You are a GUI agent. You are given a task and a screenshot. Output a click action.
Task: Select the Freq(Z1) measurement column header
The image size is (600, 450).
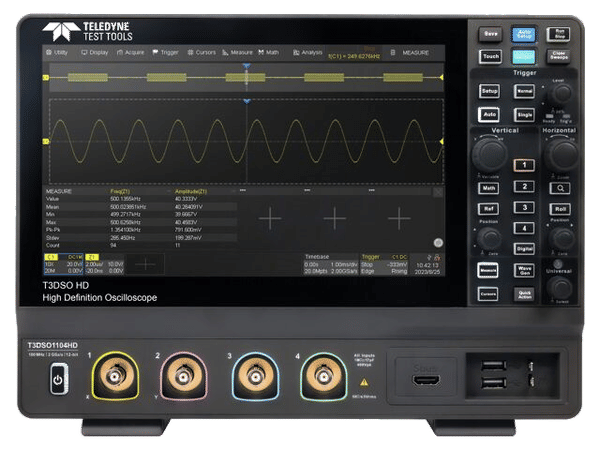(120, 191)
